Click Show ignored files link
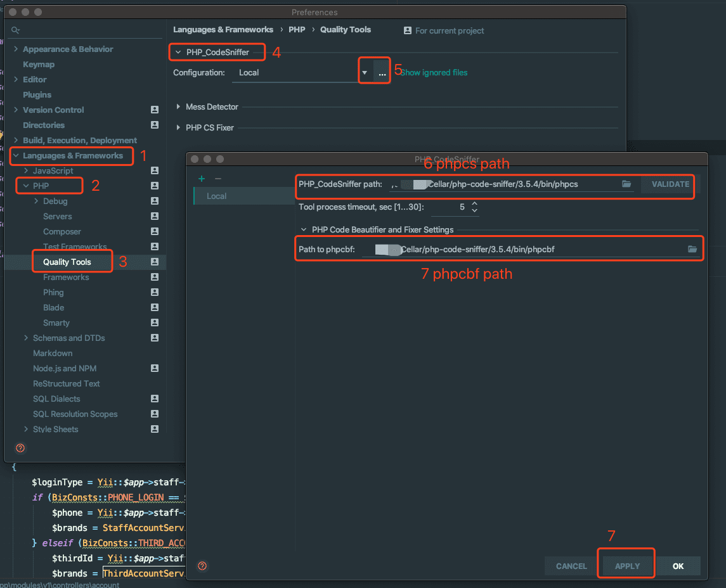The height and width of the screenshot is (588, 726). pyautogui.click(x=434, y=73)
